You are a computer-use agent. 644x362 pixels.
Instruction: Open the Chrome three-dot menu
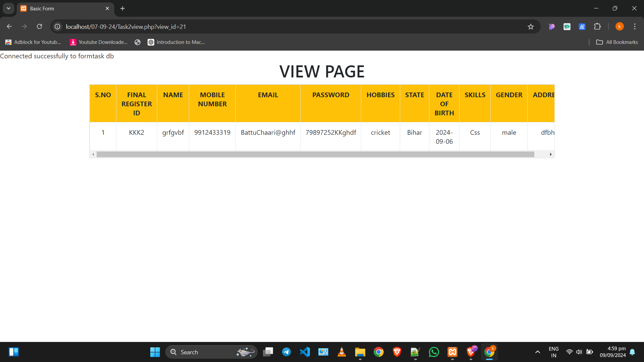tap(635, 26)
